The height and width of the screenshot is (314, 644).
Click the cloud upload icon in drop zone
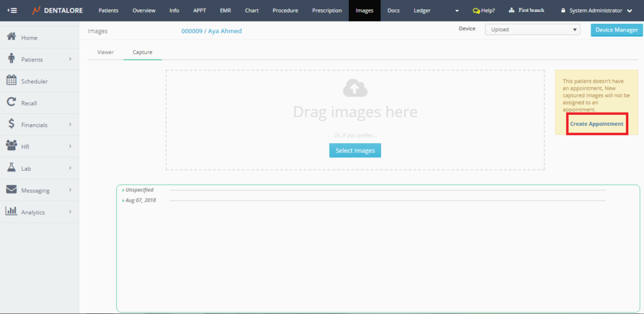(x=355, y=89)
